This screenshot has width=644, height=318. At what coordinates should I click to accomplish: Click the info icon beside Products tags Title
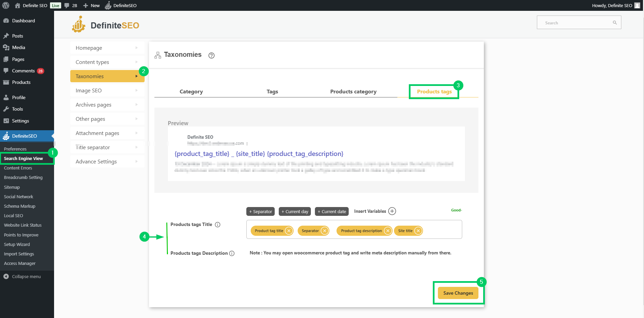click(x=218, y=225)
